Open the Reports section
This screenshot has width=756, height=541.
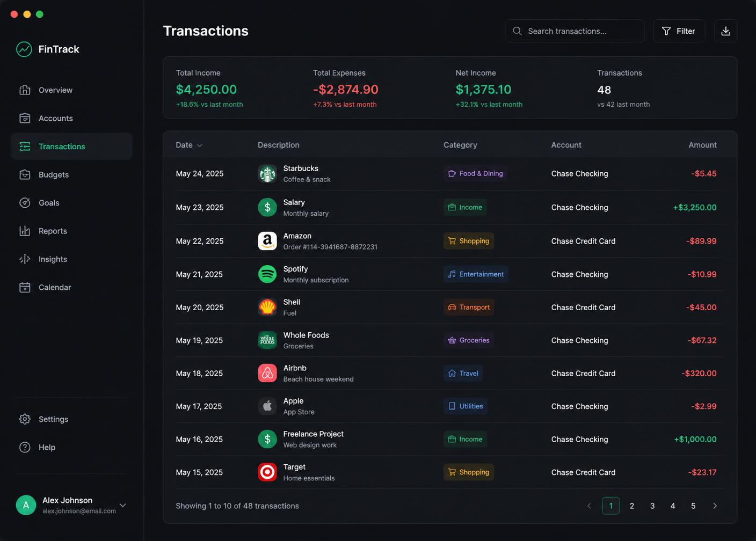71,231
